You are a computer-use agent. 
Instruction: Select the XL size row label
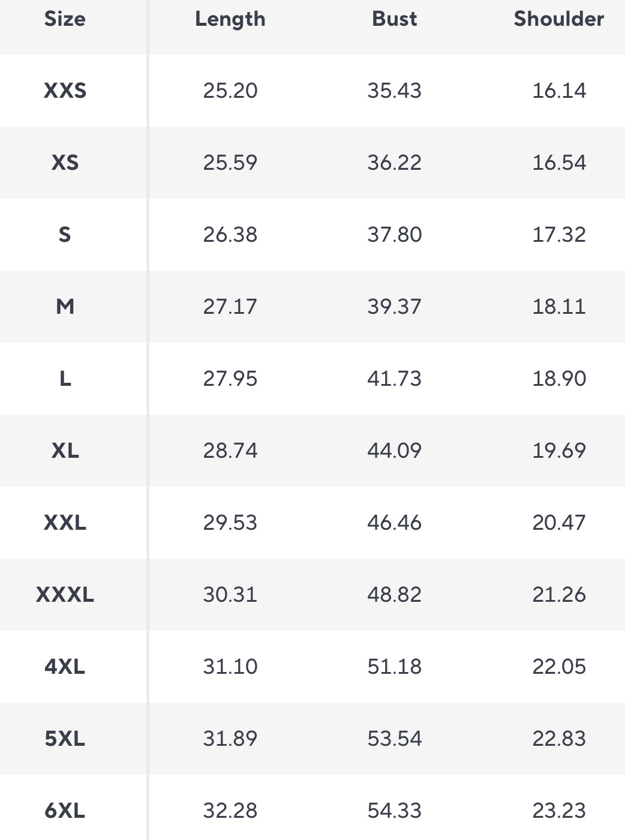click(65, 451)
